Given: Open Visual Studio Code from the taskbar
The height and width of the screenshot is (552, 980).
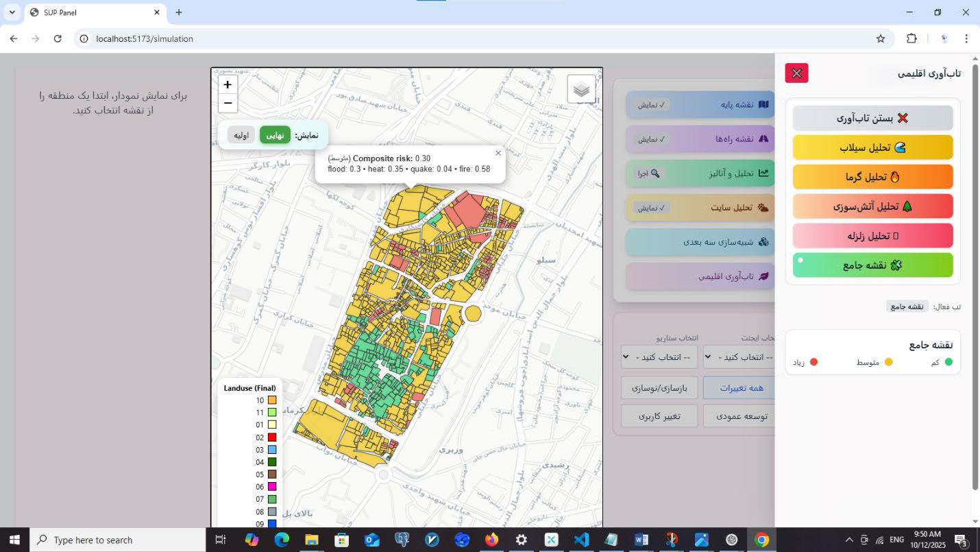Looking at the screenshot, I should [x=581, y=540].
